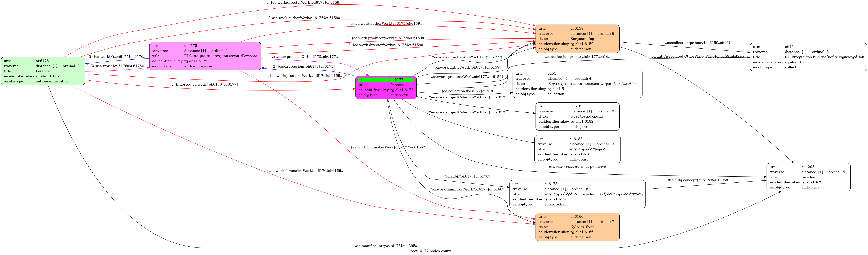The height and width of the screenshot is (255, 868).
Task: Click edge label collection:primary oi:6159 to oi:16
Action: pyautogui.click(x=697, y=43)
